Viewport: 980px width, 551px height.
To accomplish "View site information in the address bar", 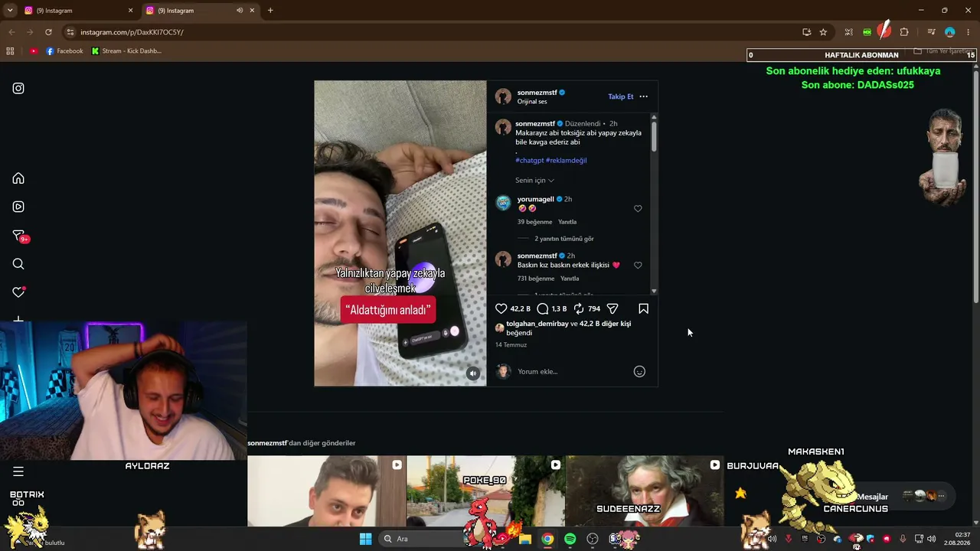I will [70, 32].
